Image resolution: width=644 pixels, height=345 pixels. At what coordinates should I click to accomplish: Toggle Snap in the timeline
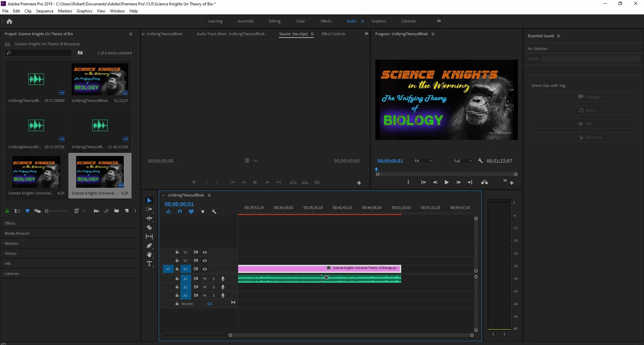tap(180, 212)
